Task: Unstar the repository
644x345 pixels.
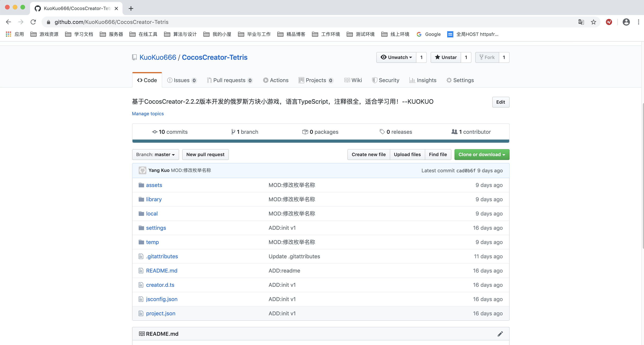Action: pos(446,57)
